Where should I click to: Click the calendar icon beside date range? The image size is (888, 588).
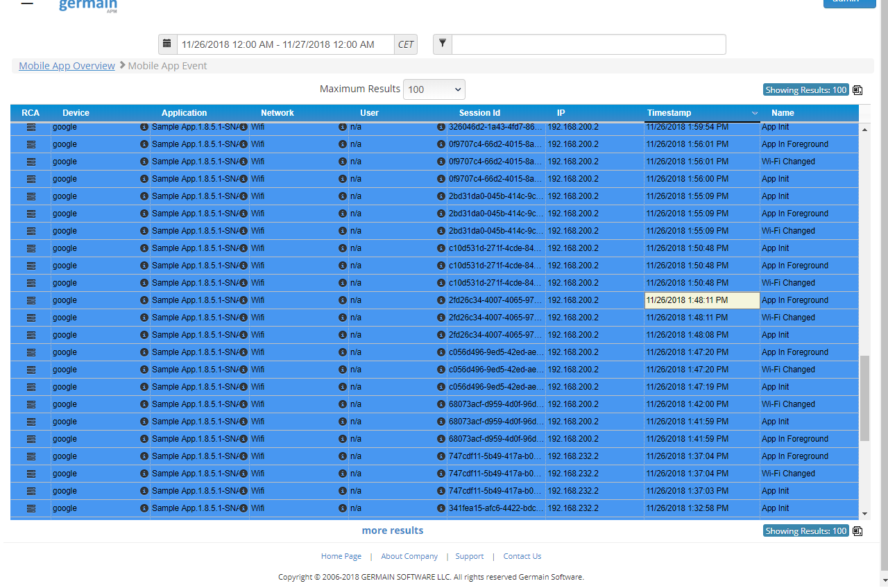[x=167, y=44]
